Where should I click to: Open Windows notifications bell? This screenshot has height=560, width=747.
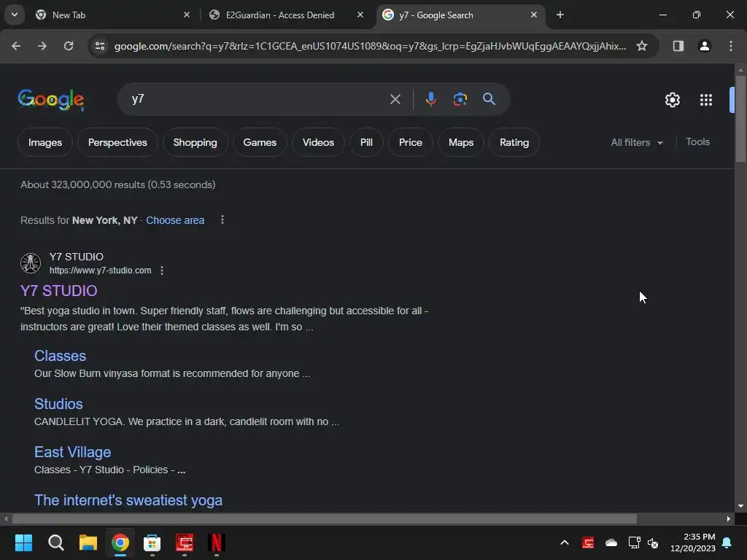[x=727, y=542]
